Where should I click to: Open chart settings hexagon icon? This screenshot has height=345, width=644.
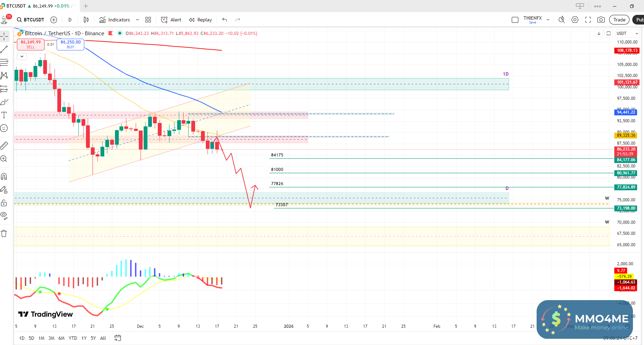(575, 20)
